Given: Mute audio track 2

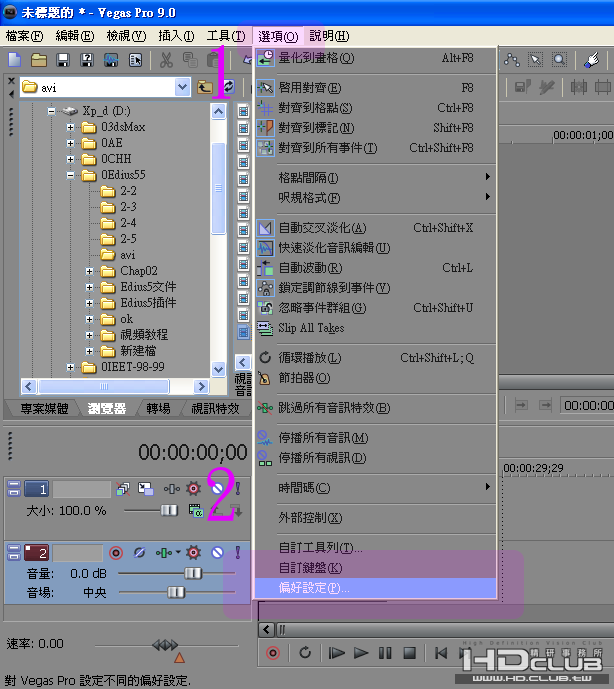Looking at the screenshot, I should click(217, 552).
